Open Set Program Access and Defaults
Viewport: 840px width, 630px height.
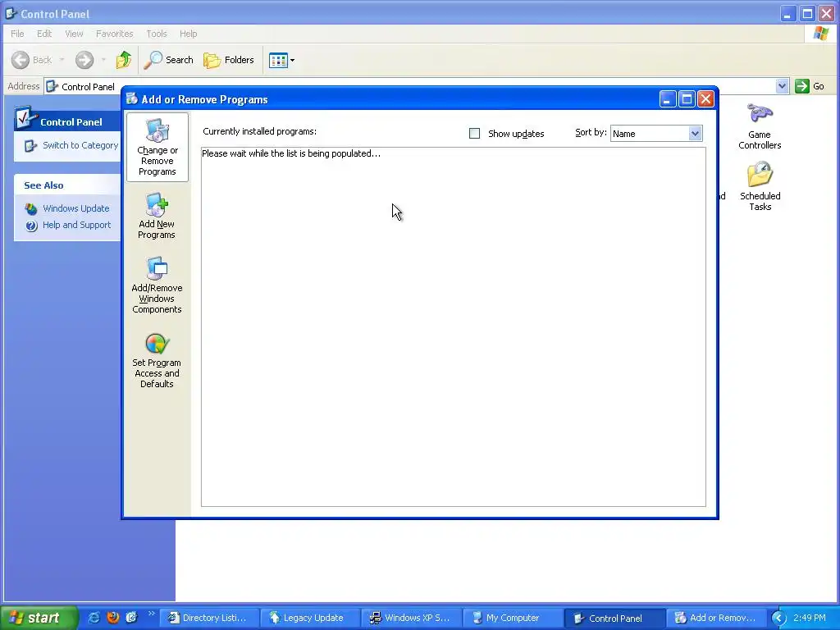pyautogui.click(x=157, y=361)
